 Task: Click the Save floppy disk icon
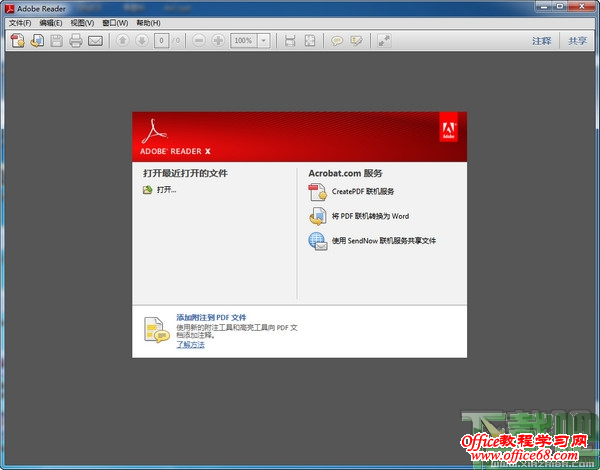[x=57, y=41]
